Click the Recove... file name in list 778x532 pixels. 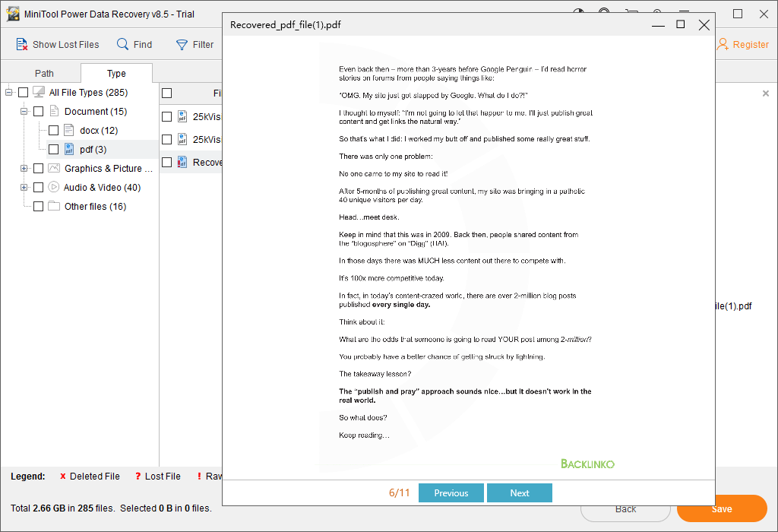[207, 163]
